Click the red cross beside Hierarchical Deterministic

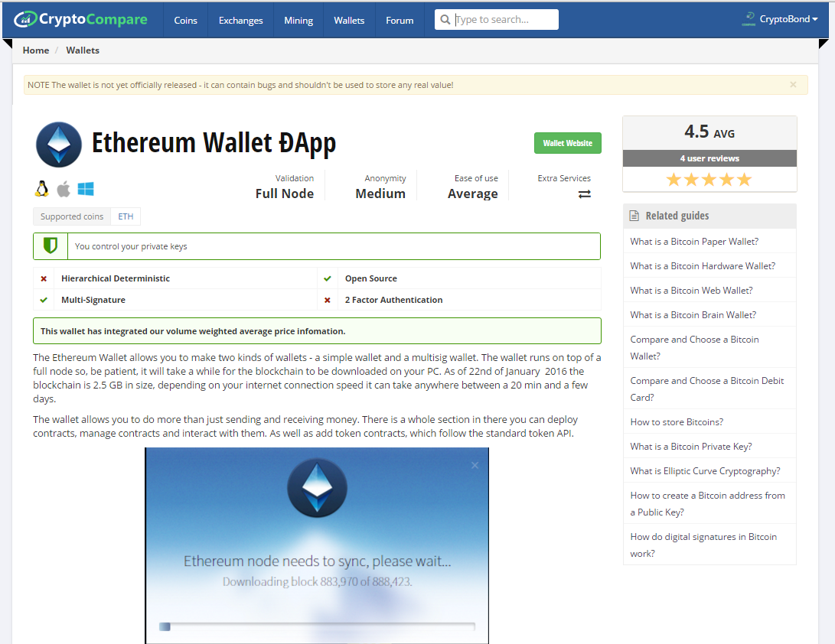44,278
